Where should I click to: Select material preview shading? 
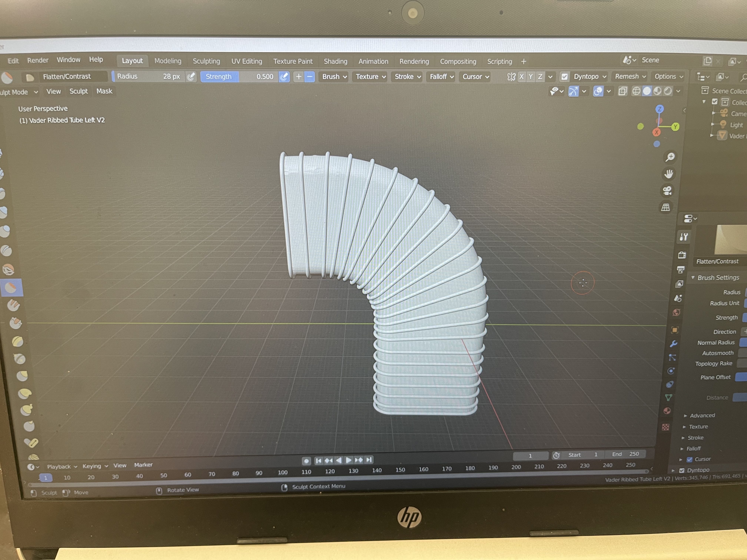657,91
